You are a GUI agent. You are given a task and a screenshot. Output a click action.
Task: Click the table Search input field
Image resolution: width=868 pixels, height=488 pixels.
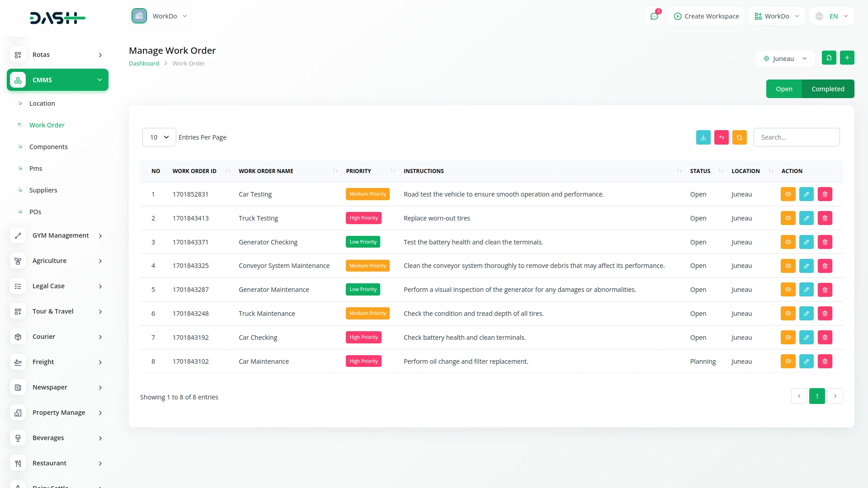point(796,137)
